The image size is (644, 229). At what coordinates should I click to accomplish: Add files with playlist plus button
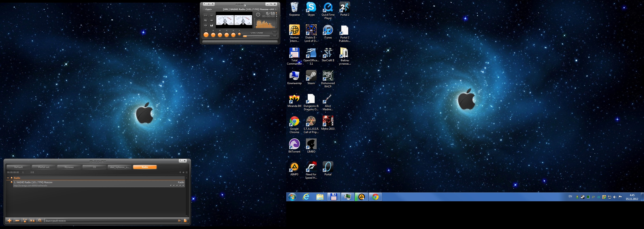pyautogui.click(x=9, y=221)
